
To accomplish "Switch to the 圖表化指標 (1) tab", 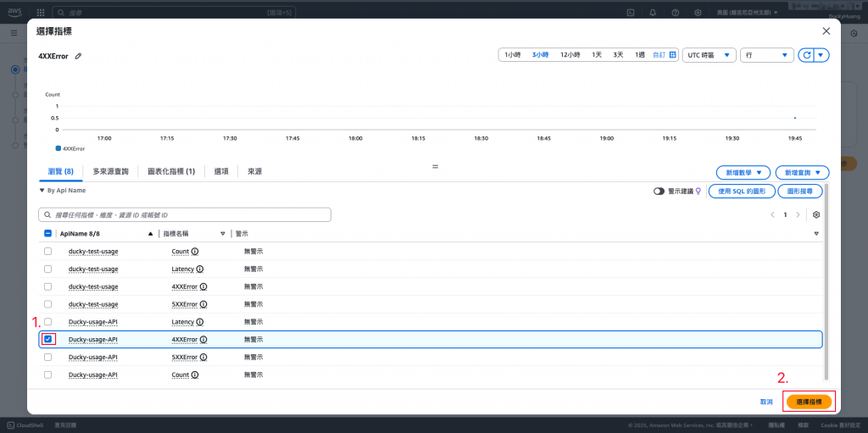I will pyautogui.click(x=171, y=172).
